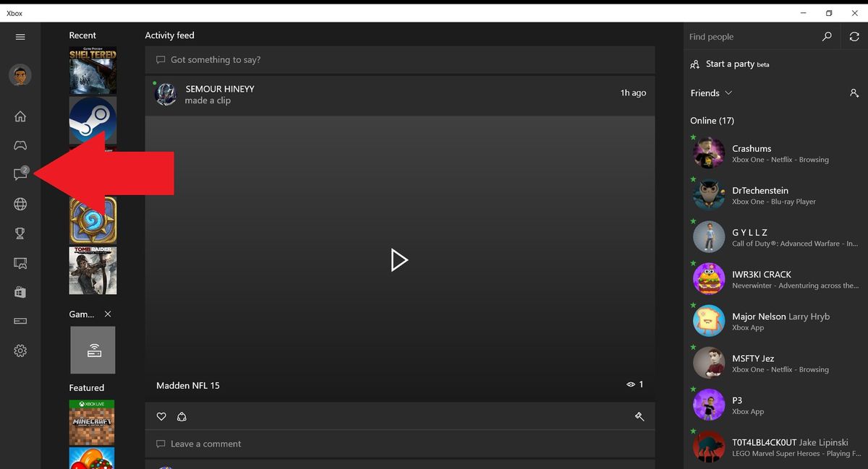Open Messages from the sidebar
This screenshot has width=868, height=469.
click(20, 174)
